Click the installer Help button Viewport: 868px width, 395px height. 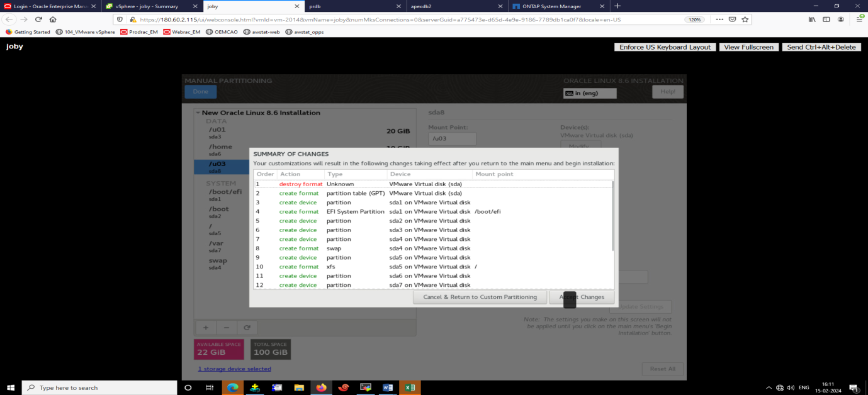point(668,92)
